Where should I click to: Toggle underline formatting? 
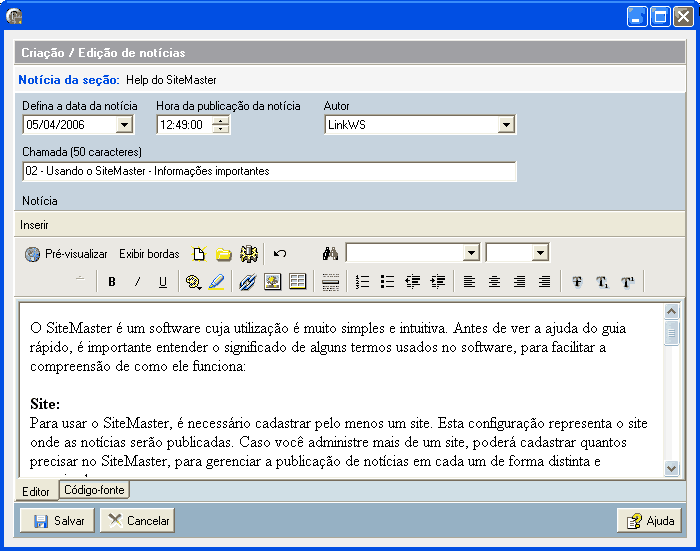(x=163, y=282)
